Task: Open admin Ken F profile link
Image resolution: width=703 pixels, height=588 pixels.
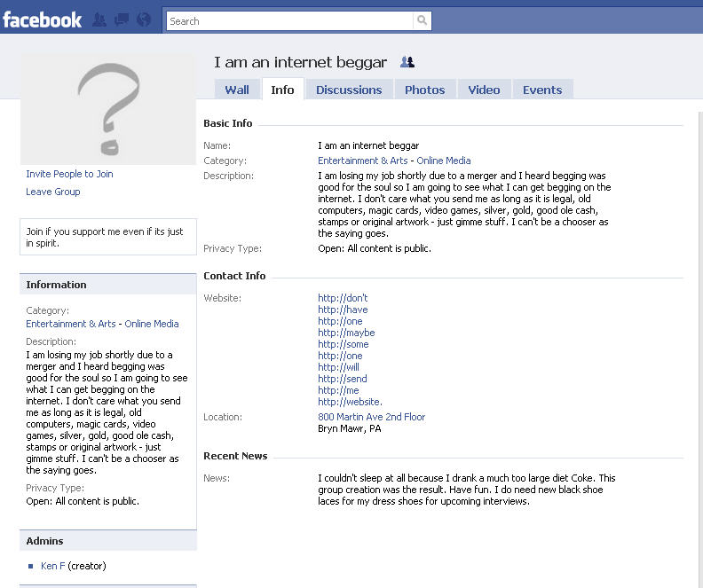Action: 52,566
